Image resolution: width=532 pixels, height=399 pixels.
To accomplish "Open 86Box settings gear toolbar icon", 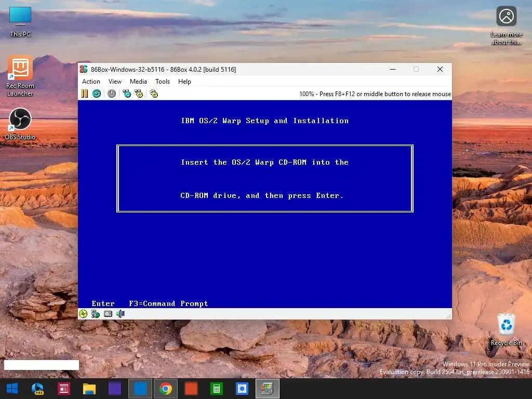I will tap(154, 94).
